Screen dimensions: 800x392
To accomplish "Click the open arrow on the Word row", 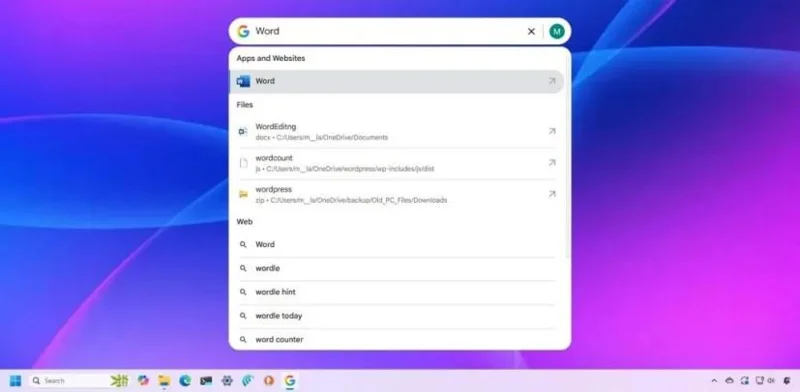I will [x=552, y=81].
